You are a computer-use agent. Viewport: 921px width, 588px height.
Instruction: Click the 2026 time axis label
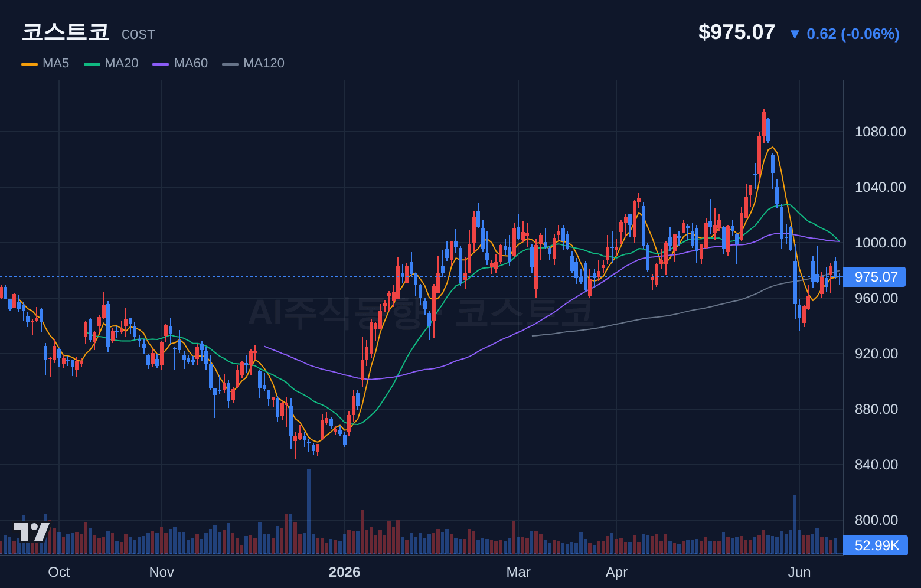point(344,572)
